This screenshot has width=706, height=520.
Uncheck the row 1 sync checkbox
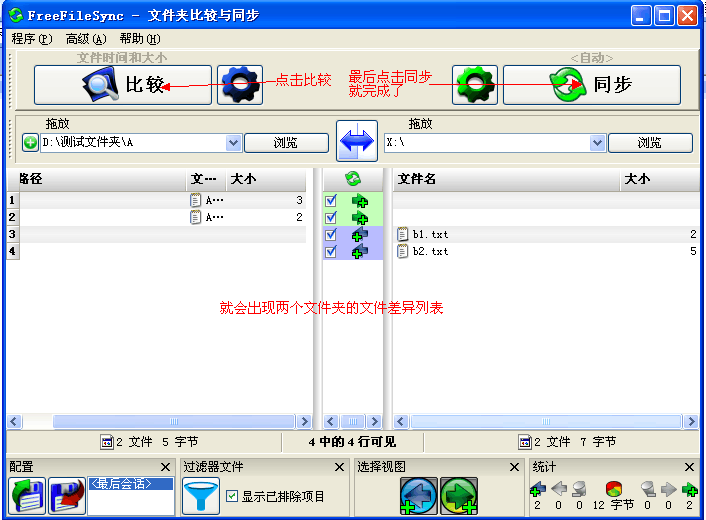click(331, 200)
